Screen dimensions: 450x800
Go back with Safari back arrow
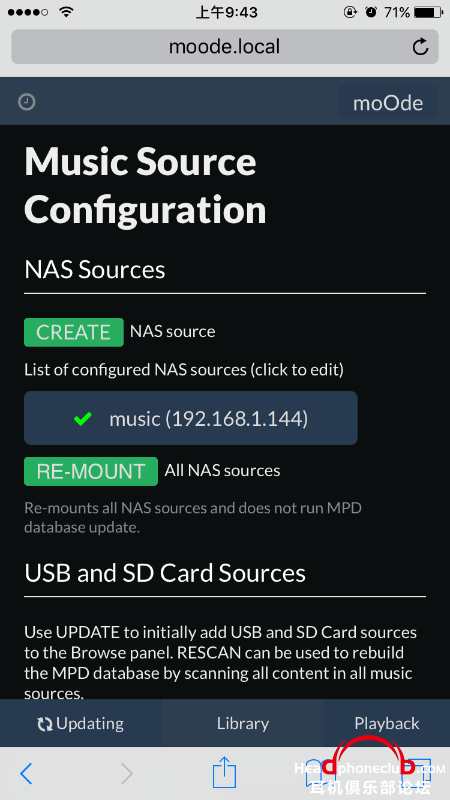tap(26, 773)
